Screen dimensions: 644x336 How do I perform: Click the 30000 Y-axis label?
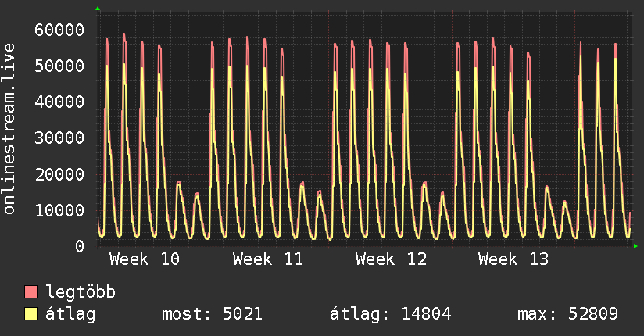[x=59, y=138]
